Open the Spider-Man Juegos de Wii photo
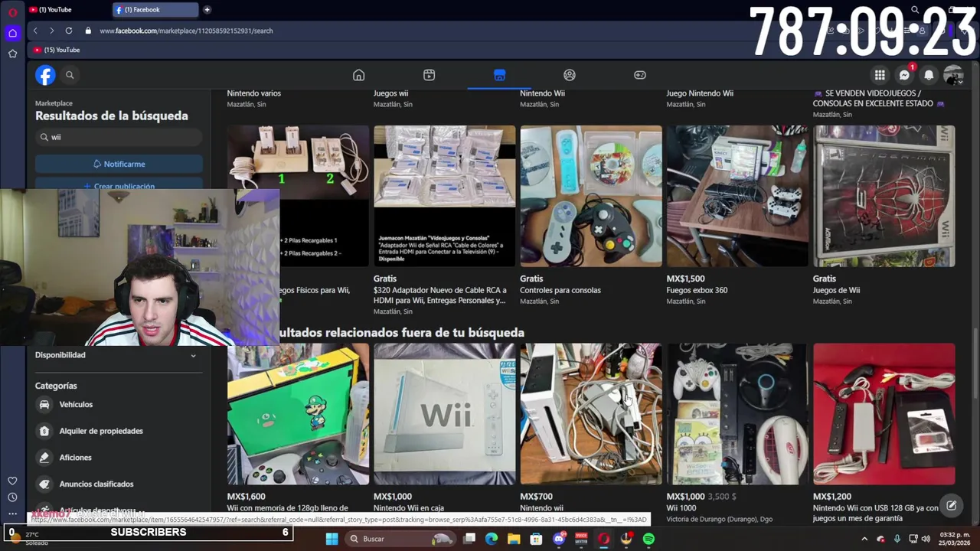Image resolution: width=980 pixels, height=551 pixels. (x=884, y=196)
